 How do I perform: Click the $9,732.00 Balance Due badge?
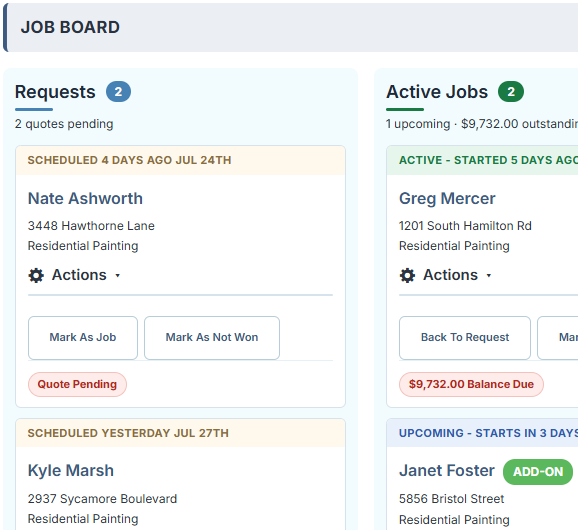click(x=471, y=384)
